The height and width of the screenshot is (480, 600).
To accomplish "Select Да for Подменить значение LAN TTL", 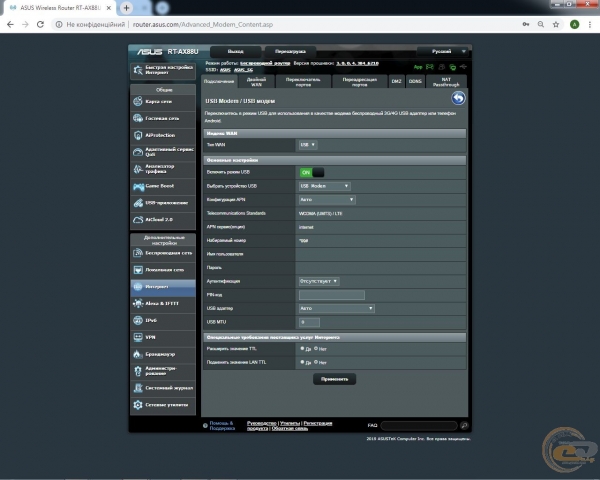I will 302,362.
